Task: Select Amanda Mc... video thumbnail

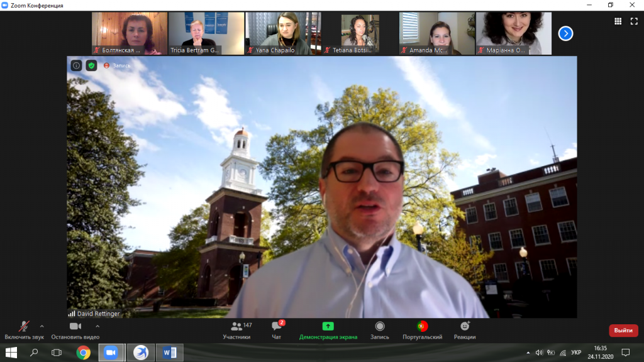Action: click(436, 33)
